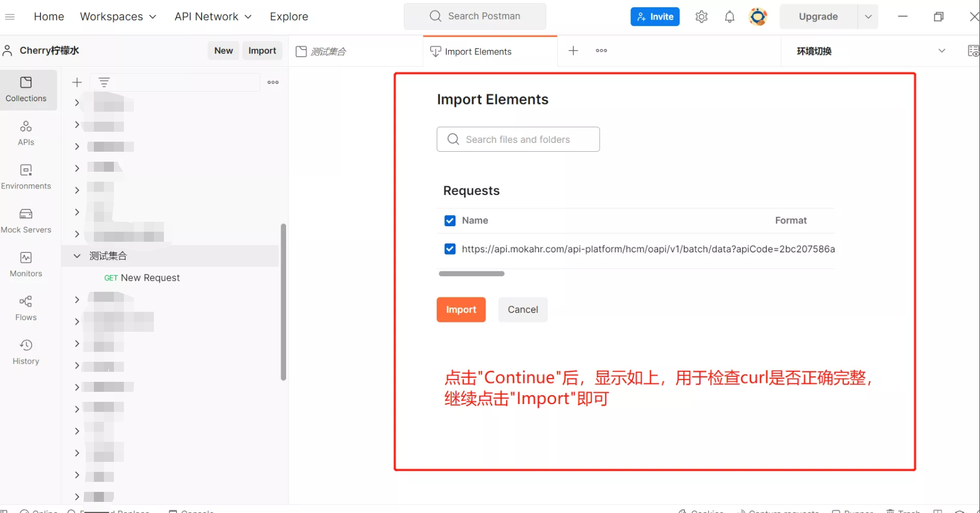This screenshot has height=513, width=980.
Task: Click the Upgrade button
Action: (x=818, y=17)
